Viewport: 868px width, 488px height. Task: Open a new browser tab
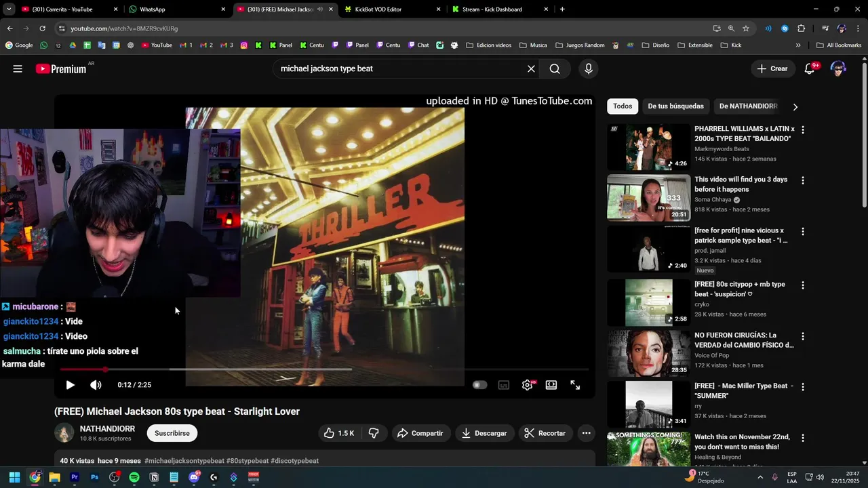pyautogui.click(x=562, y=9)
